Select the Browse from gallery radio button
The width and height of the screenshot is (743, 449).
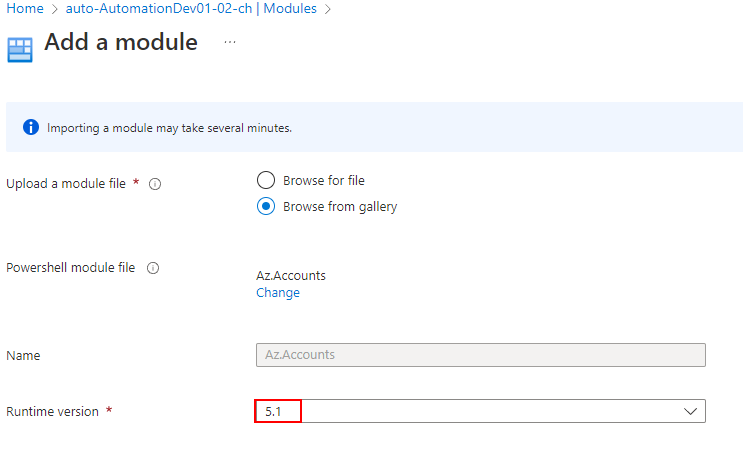(x=265, y=207)
